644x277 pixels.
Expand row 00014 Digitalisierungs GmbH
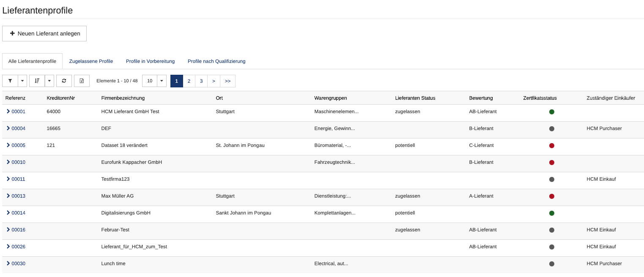[x=8, y=213]
